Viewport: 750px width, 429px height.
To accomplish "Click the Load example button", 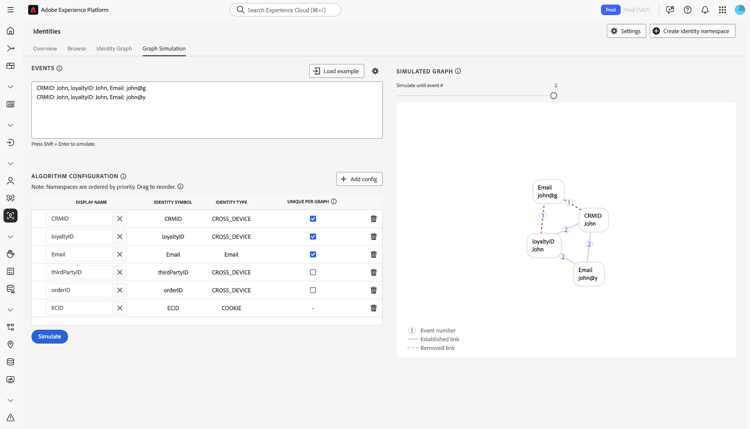I will click(336, 71).
